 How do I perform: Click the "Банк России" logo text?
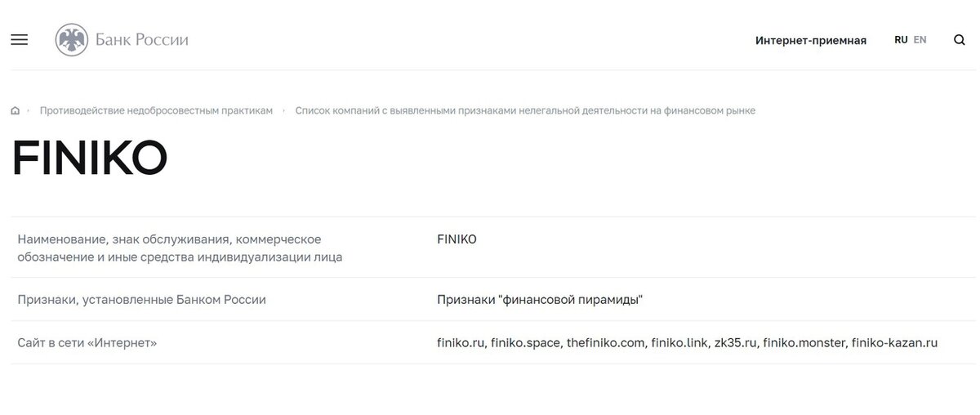(x=142, y=39)
